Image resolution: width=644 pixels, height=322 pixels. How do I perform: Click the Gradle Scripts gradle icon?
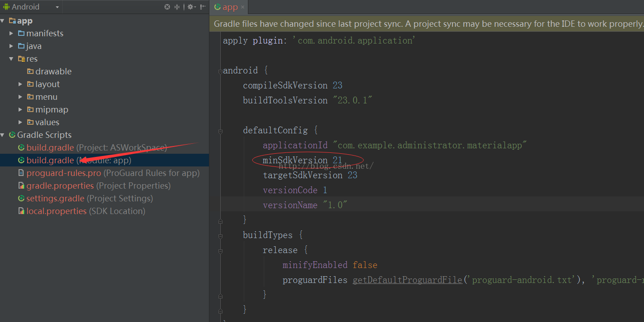click(x=12, y=135)
